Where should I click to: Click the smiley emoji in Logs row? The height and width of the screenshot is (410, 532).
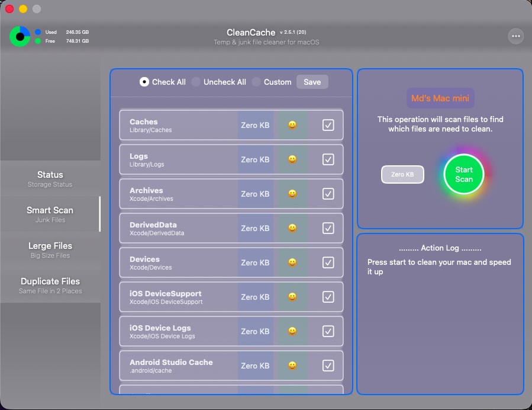click(292, 159)
